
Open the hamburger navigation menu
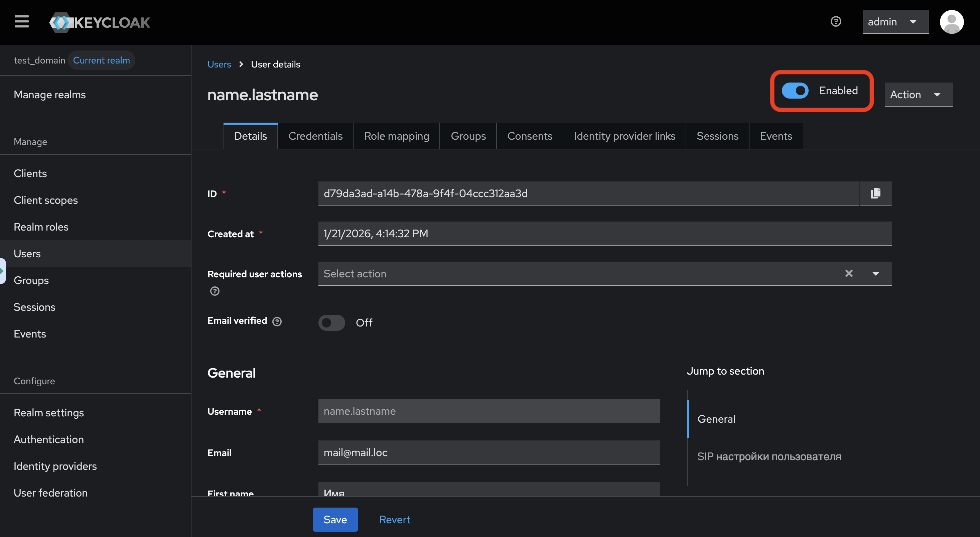coord(22,22)
